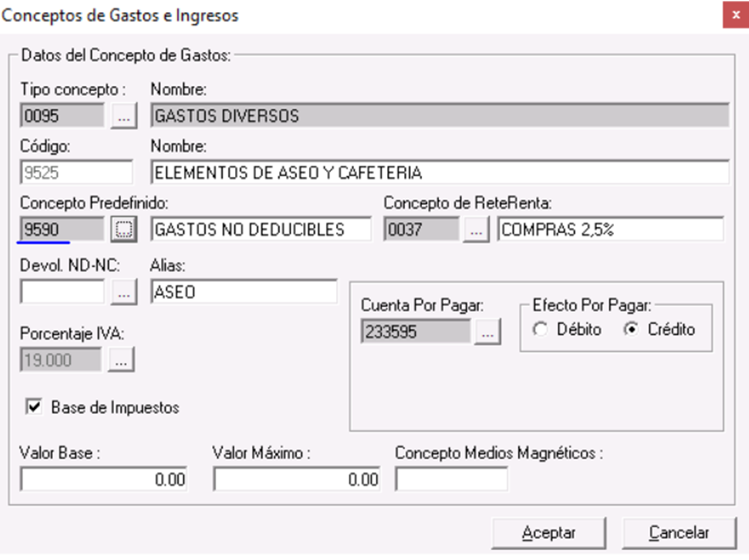Close the Conceptos de Gastos e Ingresos dialog
This screenshot has height=560, width=749.
pyautogui.click(x=734, y=16)
